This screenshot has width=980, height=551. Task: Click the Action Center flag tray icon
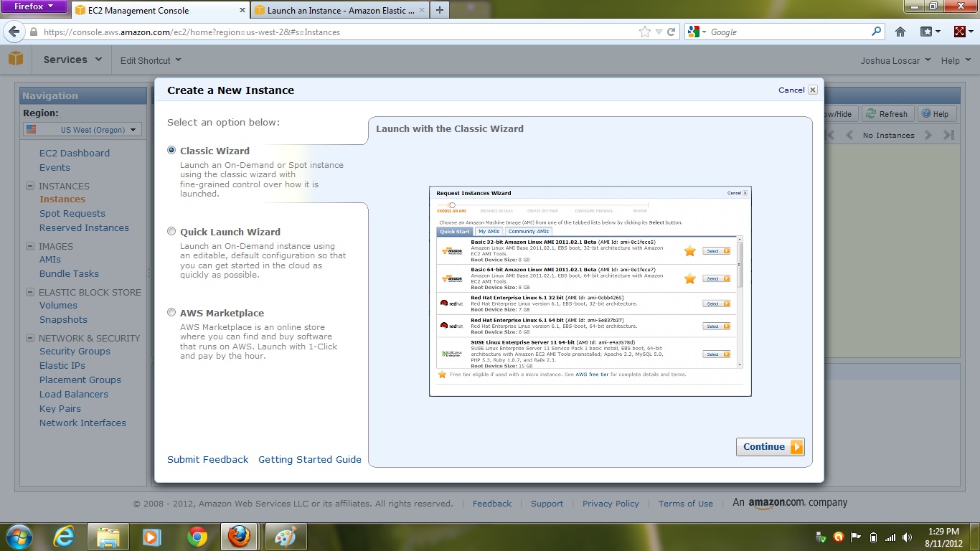[x=856, y=537]
